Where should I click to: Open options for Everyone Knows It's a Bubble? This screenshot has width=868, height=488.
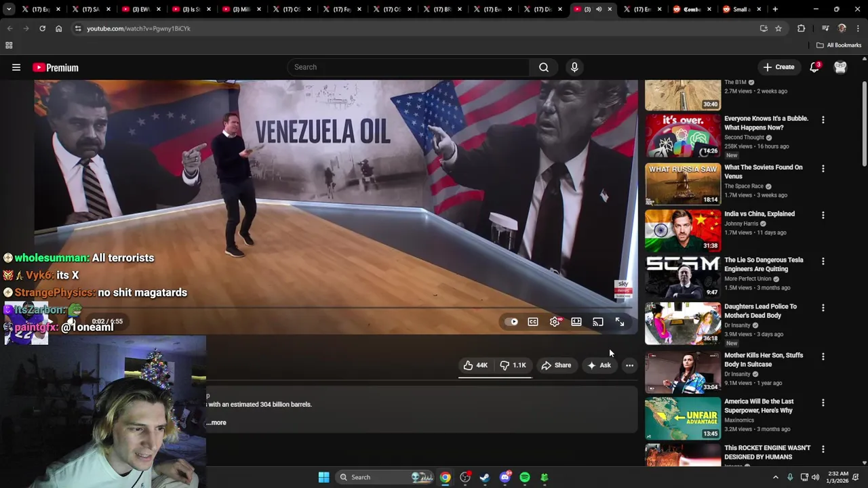point(823,120)
